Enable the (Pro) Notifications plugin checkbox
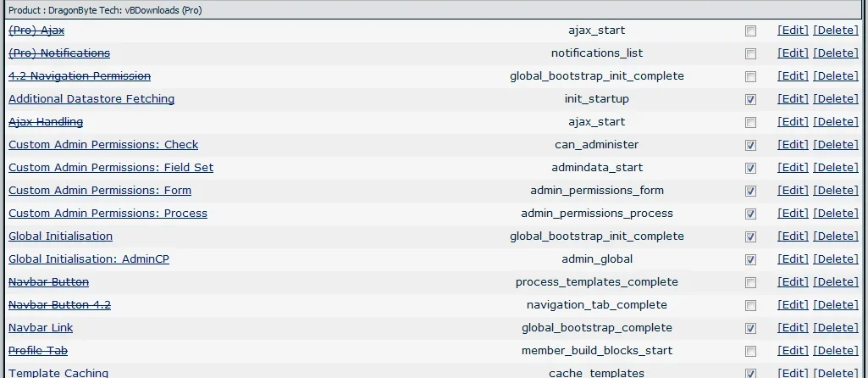This screenshot has height=378, width=868. 750,54
